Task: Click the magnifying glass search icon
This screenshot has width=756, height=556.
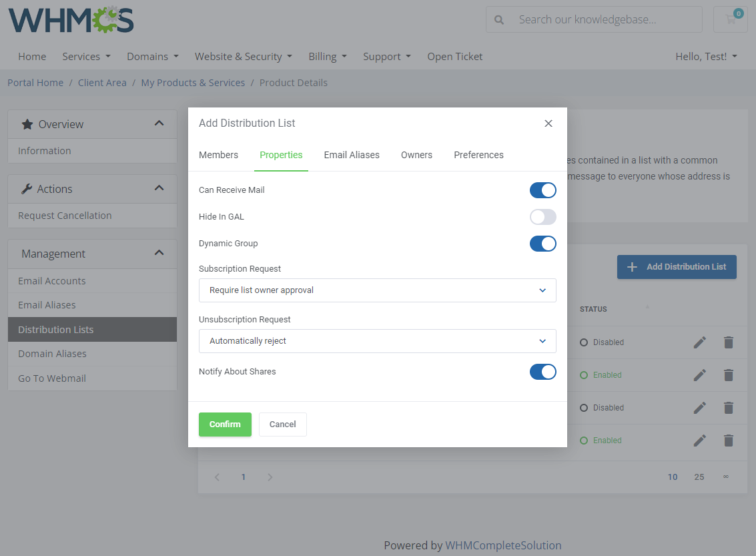Action: [498, 19]
